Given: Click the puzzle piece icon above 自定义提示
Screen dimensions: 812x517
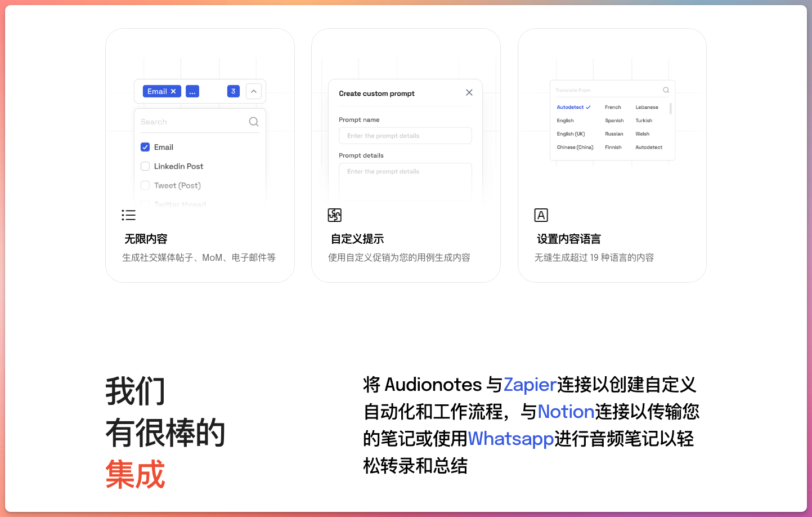Looking at the screenshot, I should click(334, 215).
